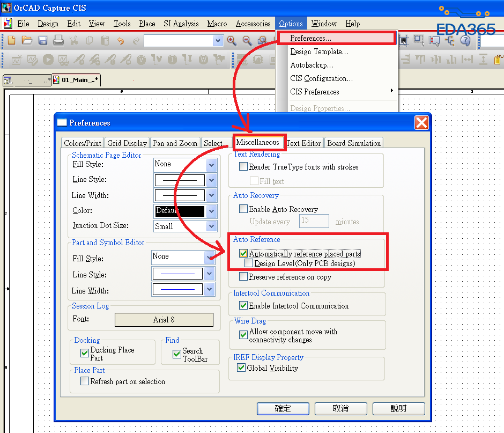Expand the toolbar search combo box
Viewport: 504px width, 433px height.
(x=218, y=41)
